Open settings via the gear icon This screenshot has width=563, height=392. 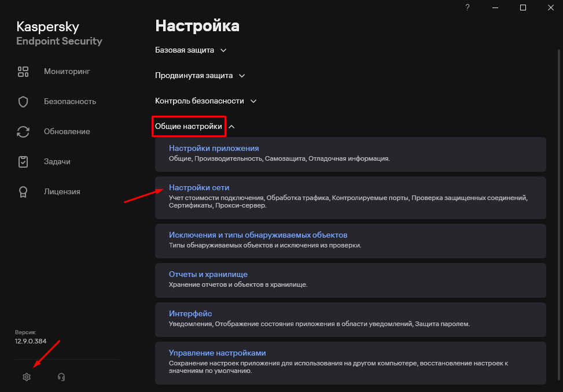[27, 377]
